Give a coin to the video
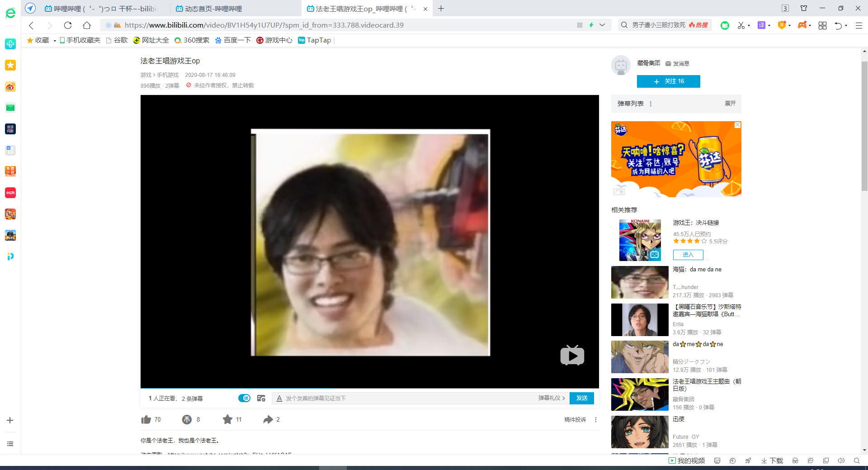 tap(187, 420)
